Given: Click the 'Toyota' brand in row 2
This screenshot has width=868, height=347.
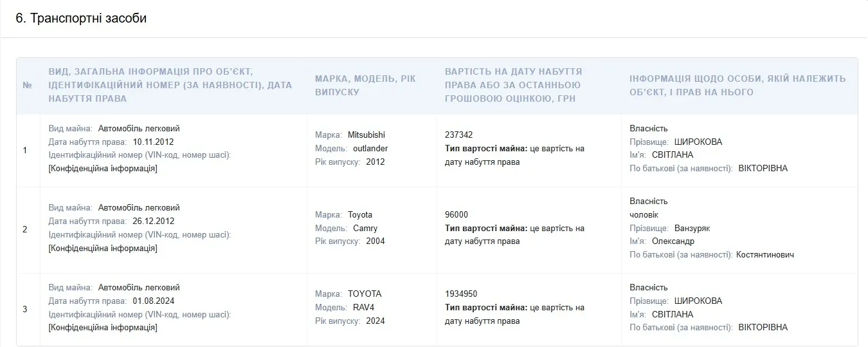Looking at the screenshot, I should point(360,215).
